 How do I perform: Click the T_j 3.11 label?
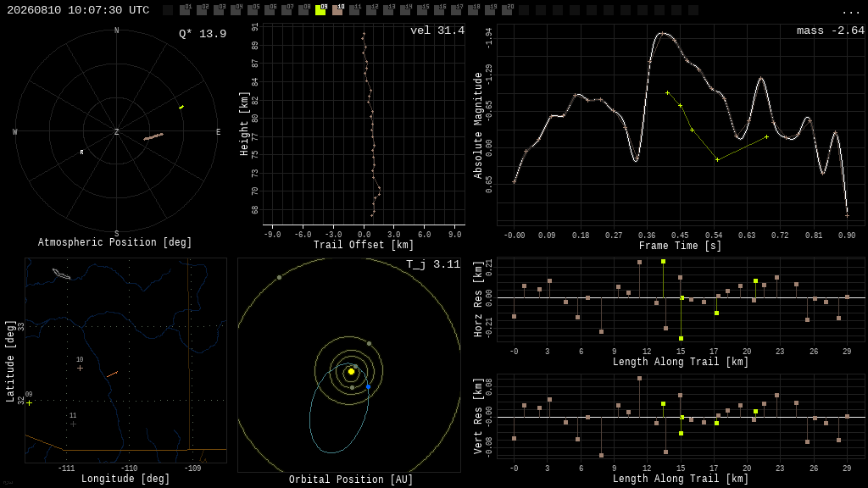point(433,264)
